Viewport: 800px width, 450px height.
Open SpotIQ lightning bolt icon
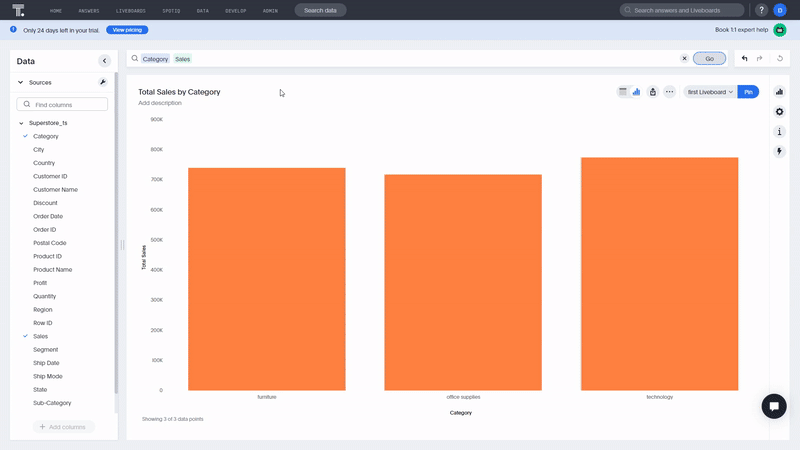(779, 151)
